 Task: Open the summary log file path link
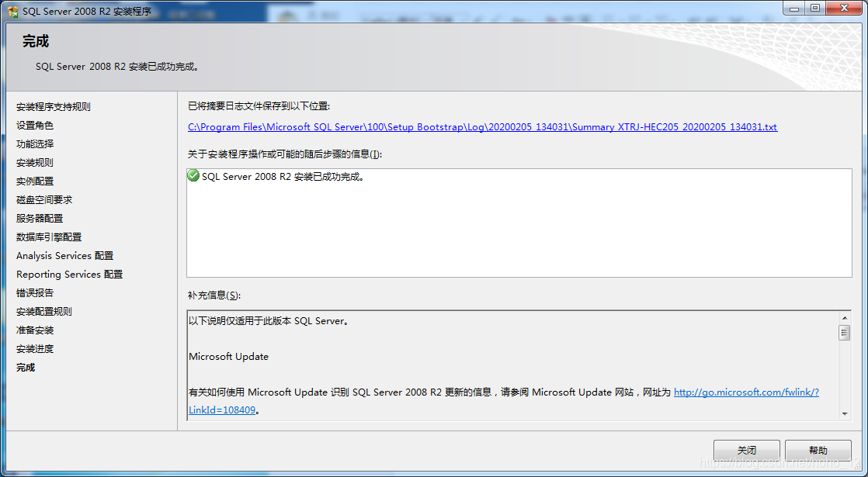pyautogui.click(x=482, y=126)
